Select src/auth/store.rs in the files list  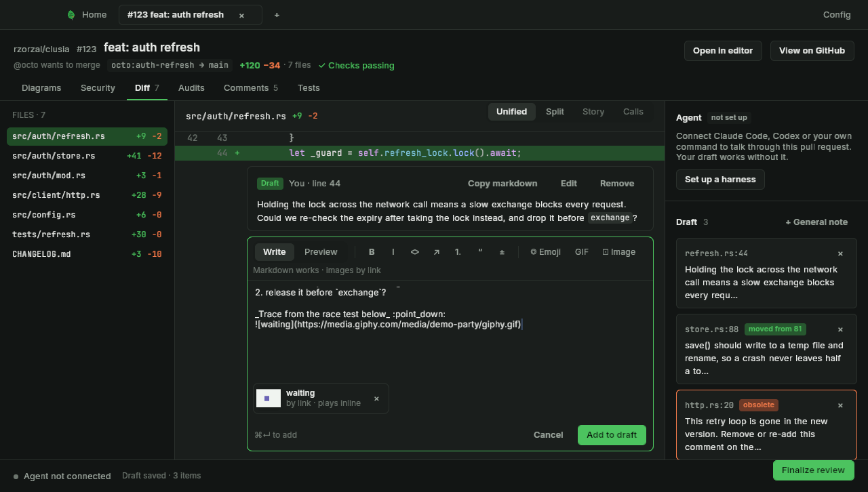[87, 156]
